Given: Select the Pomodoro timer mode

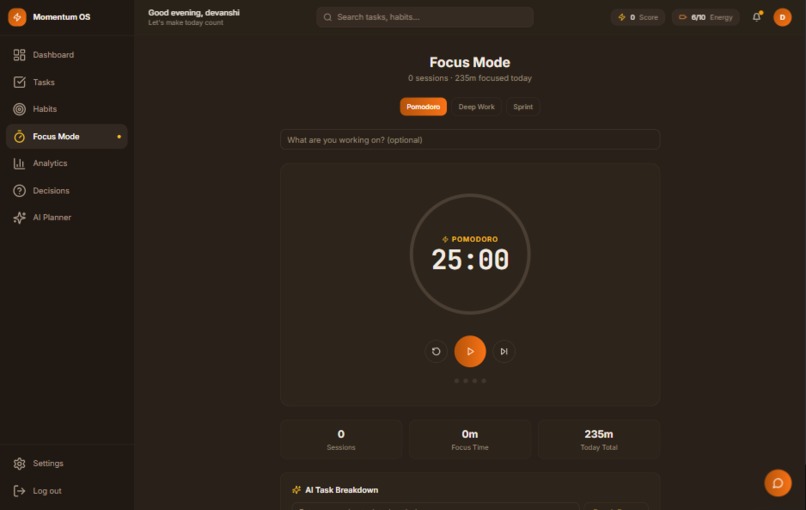Looking at the screenshot, I should click(423, 106).
